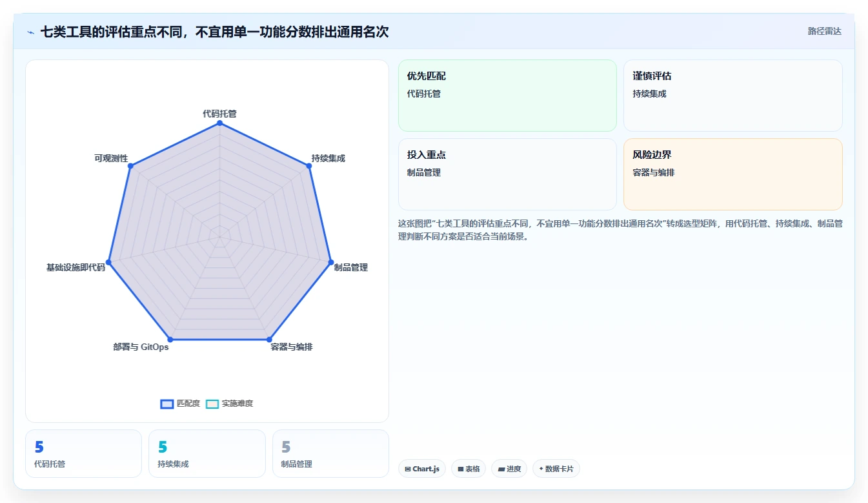Click the 持续集成 score card showing 5
Image resolution: width=868 pixels, height=503 pixels.
point(207,454)
